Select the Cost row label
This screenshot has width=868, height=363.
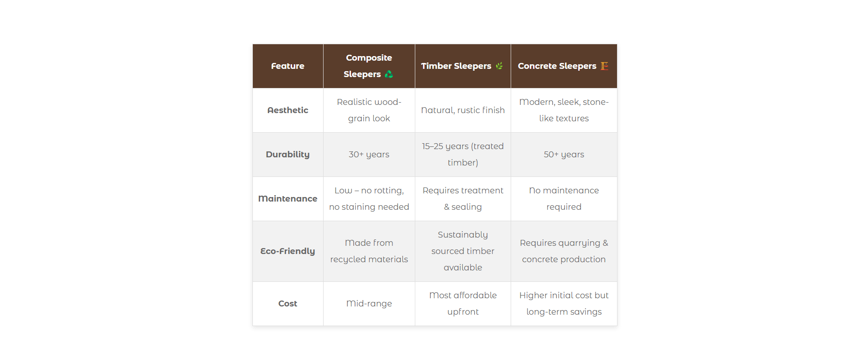[288, 304]
